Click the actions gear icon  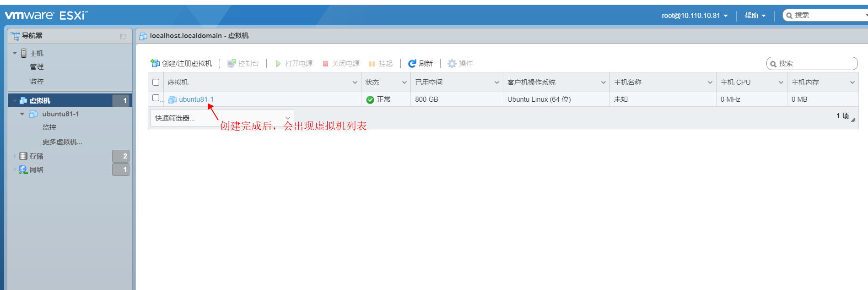pyautogui.click(x=452, y=63)
